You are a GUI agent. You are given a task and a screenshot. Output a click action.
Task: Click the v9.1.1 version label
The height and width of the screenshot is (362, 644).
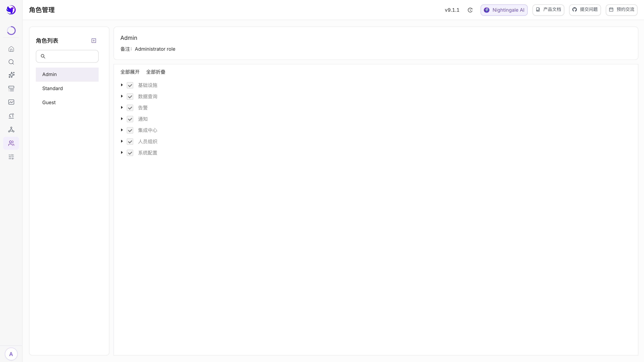coord(452,10)
